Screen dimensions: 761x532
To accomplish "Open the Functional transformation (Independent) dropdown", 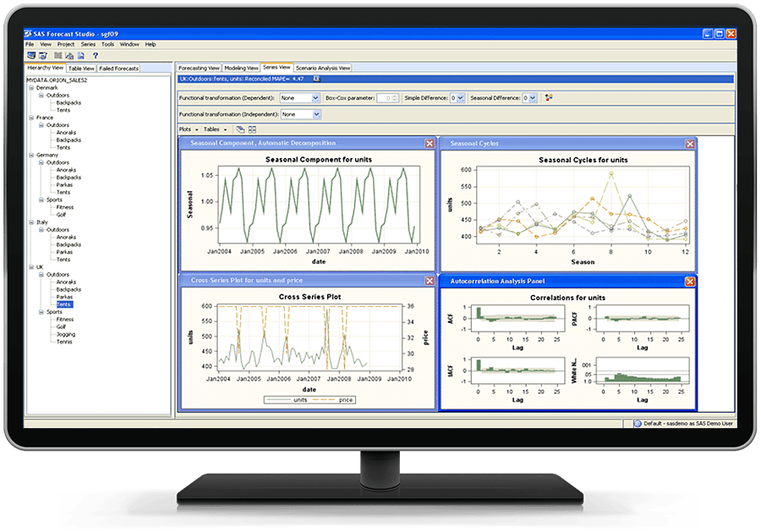I will tap(315, 114).
